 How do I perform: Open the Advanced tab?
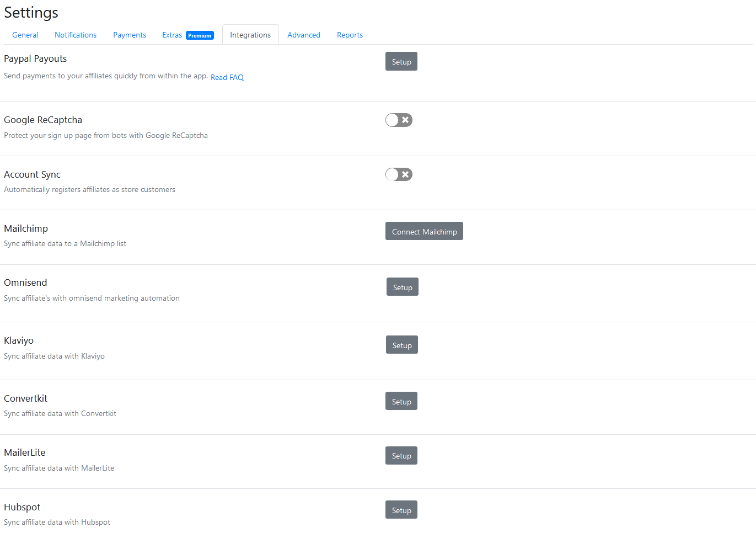point(304,35)
